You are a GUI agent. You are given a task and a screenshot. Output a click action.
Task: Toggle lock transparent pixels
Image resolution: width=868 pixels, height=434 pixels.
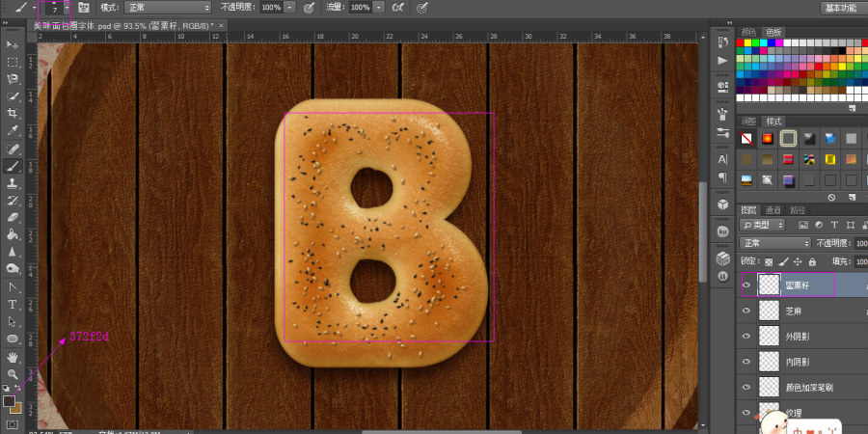pos(769,261)
